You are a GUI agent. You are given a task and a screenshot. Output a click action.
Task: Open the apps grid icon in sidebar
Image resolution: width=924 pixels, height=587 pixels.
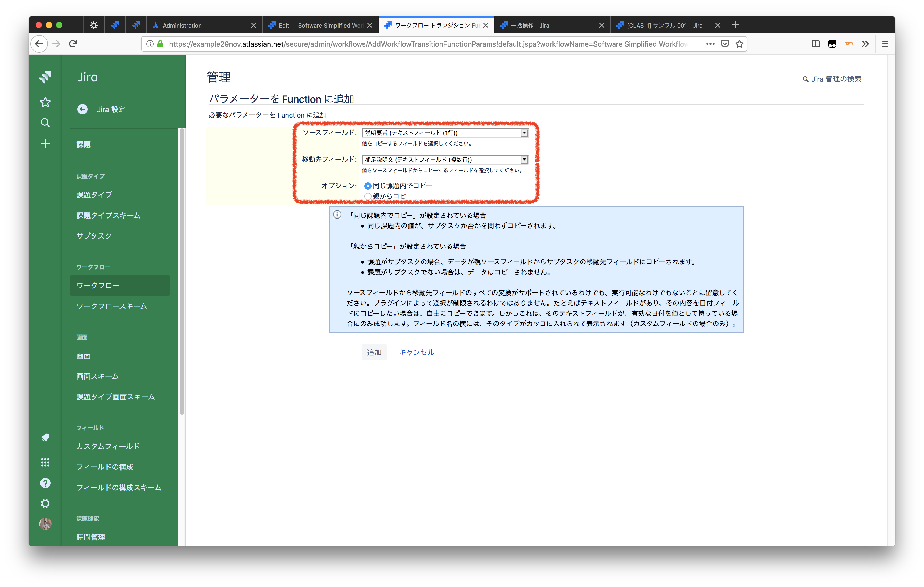45,462
